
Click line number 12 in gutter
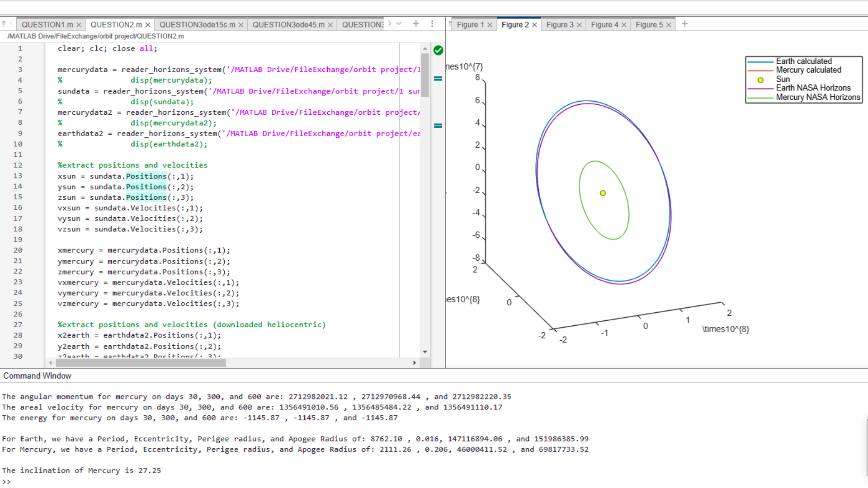click(x=18, y=165)
